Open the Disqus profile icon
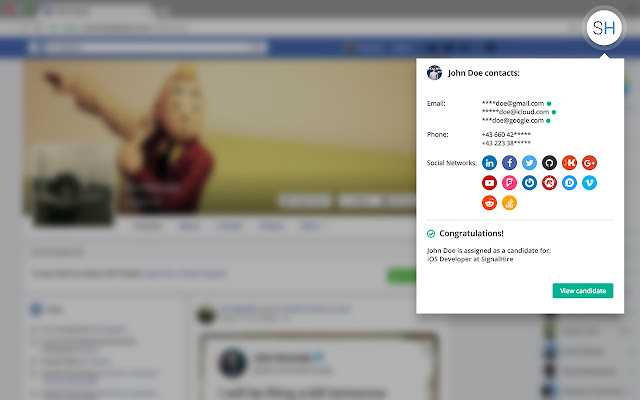 (570, 183)
